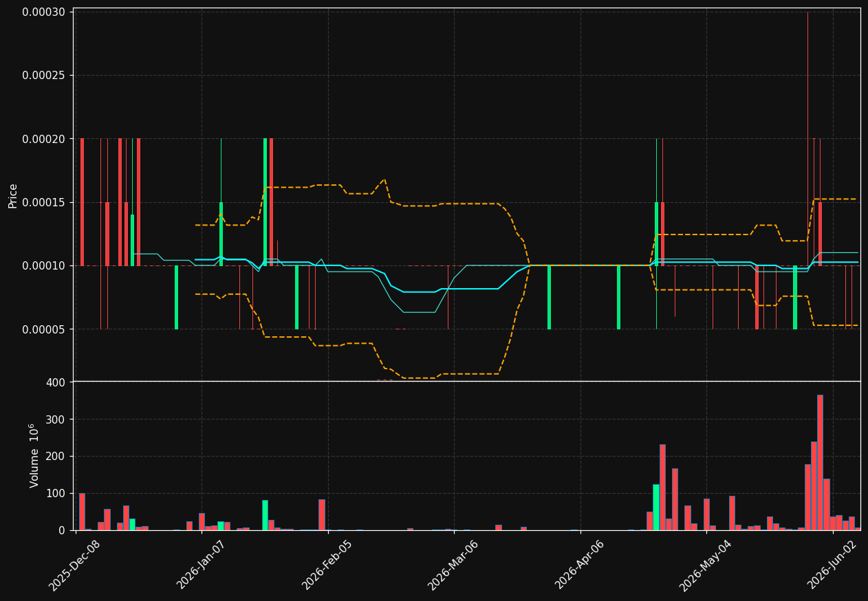The height and width of the screenshot is (601, 868).
Task: Click the 0.00005 price tick label
Action: coord(43,329)
